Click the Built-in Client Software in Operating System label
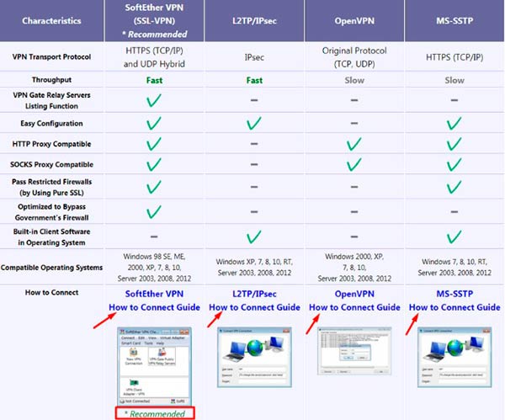The height and width of the screenshot is (420, 505). click(51, 237)
